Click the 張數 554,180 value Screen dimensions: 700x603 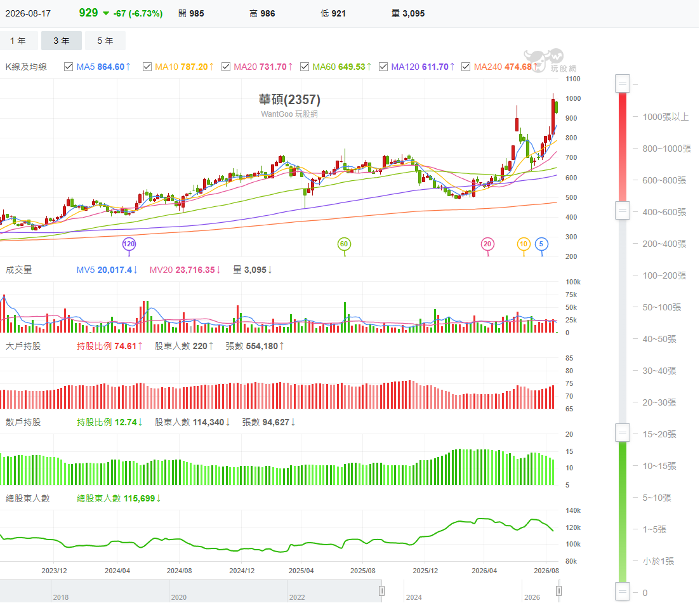[x=255, y=346]
